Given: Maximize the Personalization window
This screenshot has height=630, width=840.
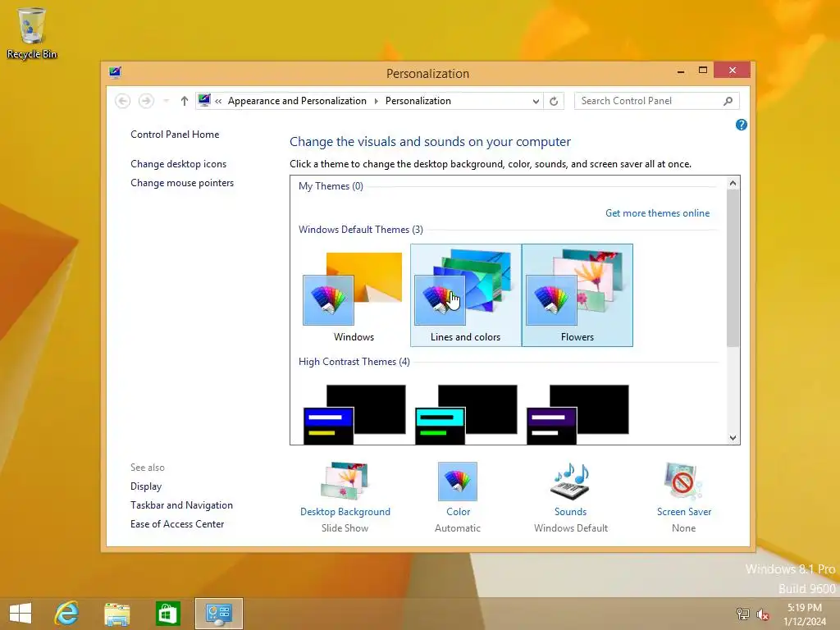Looking at the screenshot, I should click(703, 71).
